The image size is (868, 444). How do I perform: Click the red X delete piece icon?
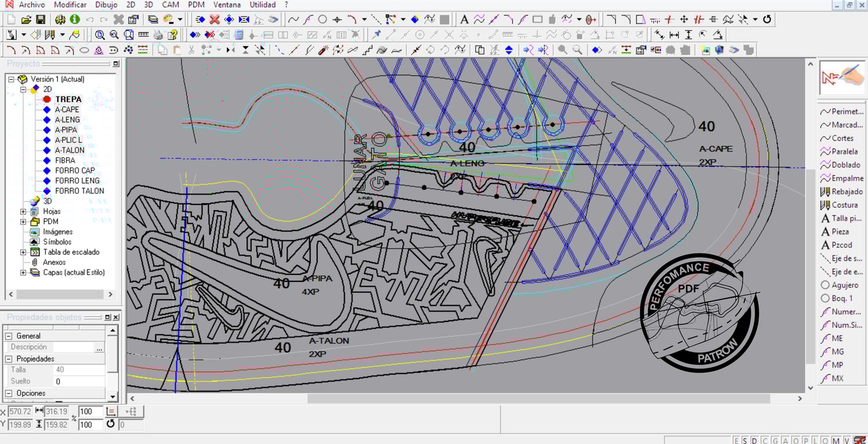214,20
